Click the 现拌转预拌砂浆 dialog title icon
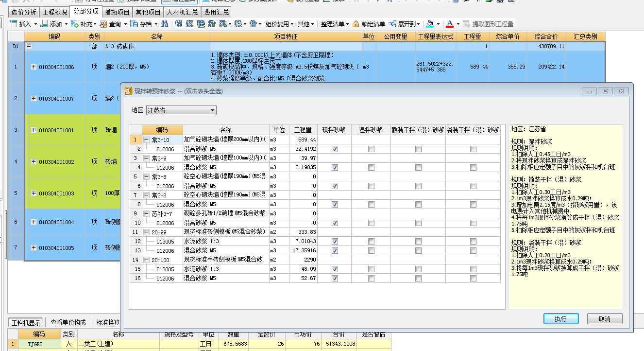The height and width of the screenshot is (351, 644). [x=129, y=91]
